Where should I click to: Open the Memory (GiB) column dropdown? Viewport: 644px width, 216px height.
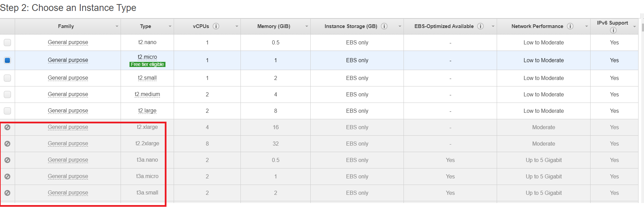click(307, 26)
